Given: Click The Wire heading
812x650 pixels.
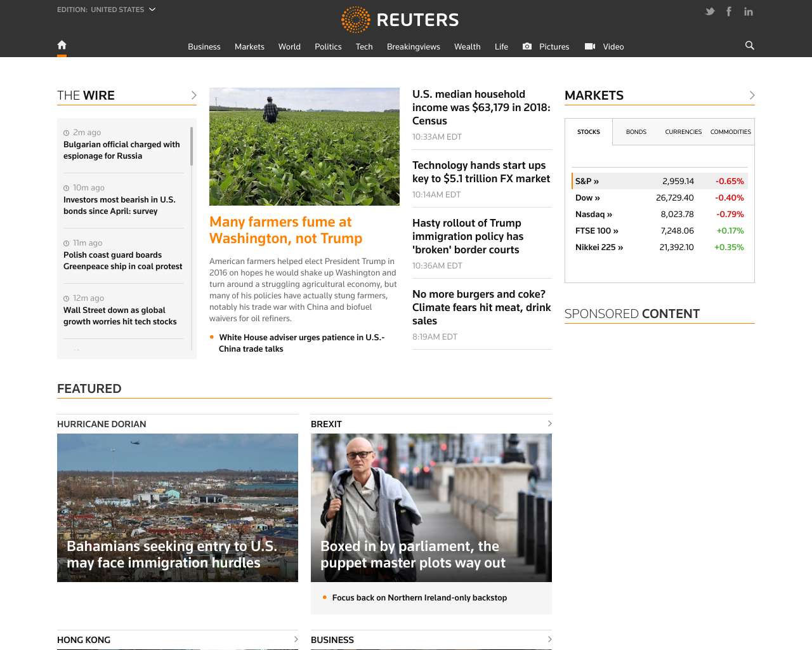Looking at the screenshot, I should pyautogui.click(x=86, y=95).
